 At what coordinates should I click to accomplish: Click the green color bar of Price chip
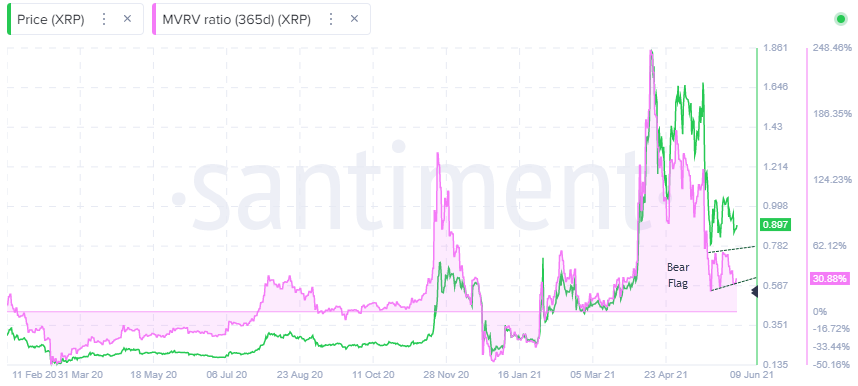pos(8,19)
